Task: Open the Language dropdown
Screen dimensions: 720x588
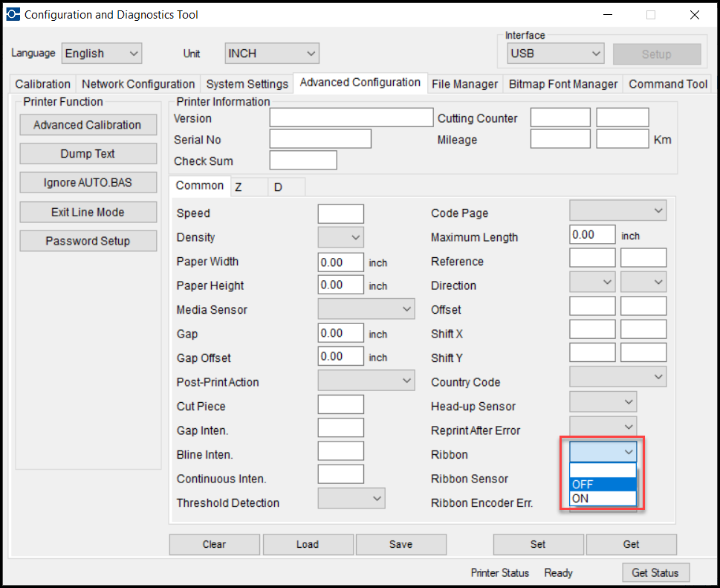Action: [101, 54]
